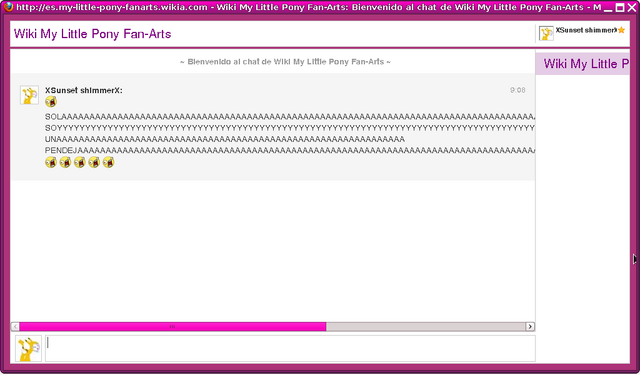Click the first emoticon in the row of five
Viewport: 640px width, 375px height.
[x=51, y=162]
